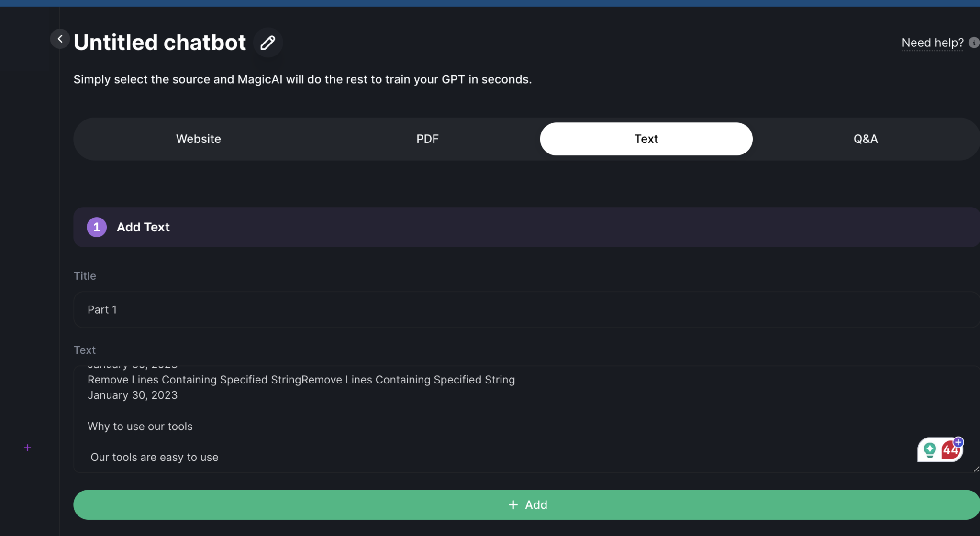The height and width of the screenshot is (536, 980).
Task: Open the Need help? link
Action: tap(932, 43)
